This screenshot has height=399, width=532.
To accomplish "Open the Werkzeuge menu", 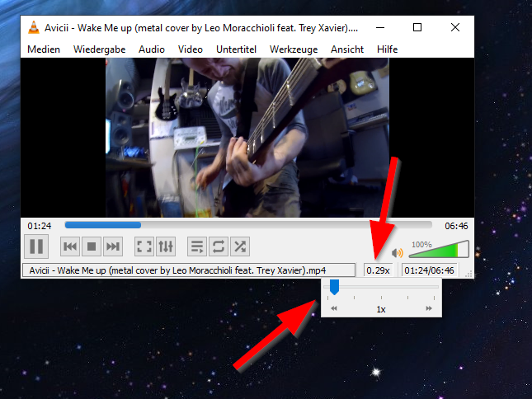I will coord(294,49).
